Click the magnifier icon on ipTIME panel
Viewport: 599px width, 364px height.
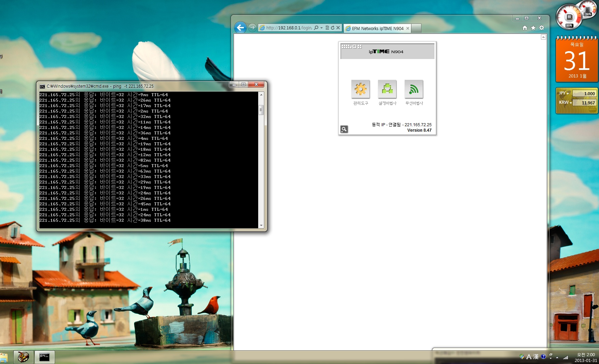(x=344, y=129)
